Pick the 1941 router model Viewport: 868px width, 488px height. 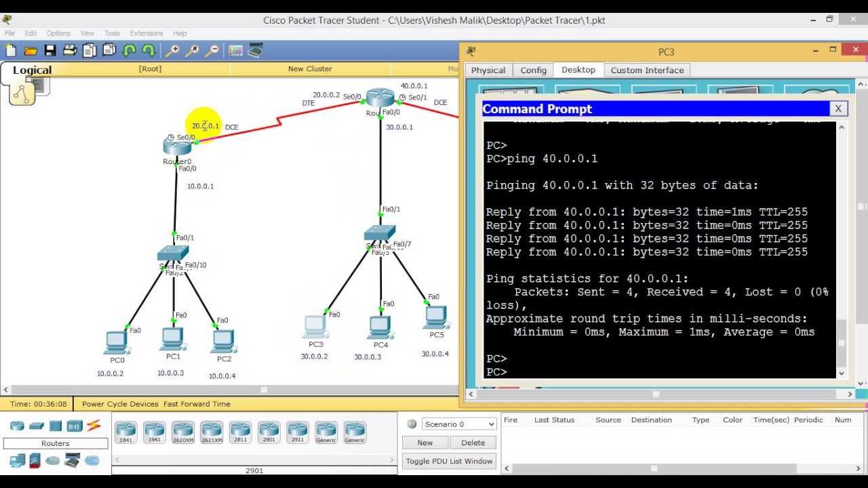[154, 432]
